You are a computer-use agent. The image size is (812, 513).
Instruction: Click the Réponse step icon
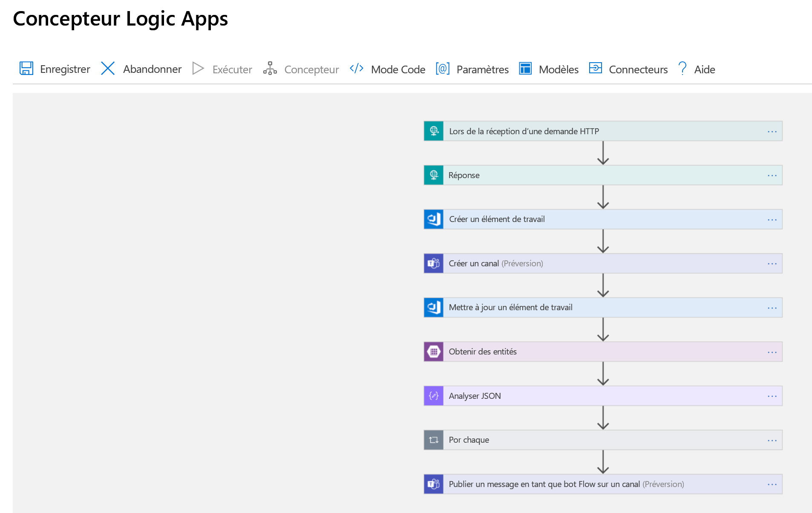coord(434,175)
